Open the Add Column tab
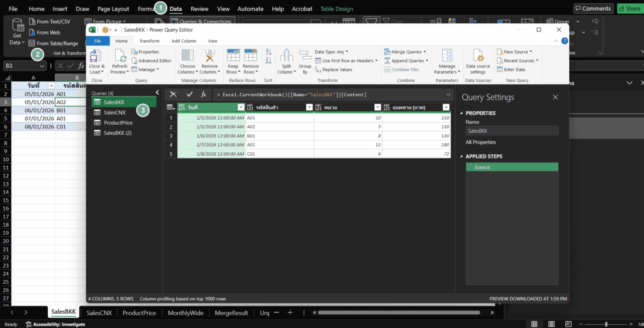 pos(184,41)
